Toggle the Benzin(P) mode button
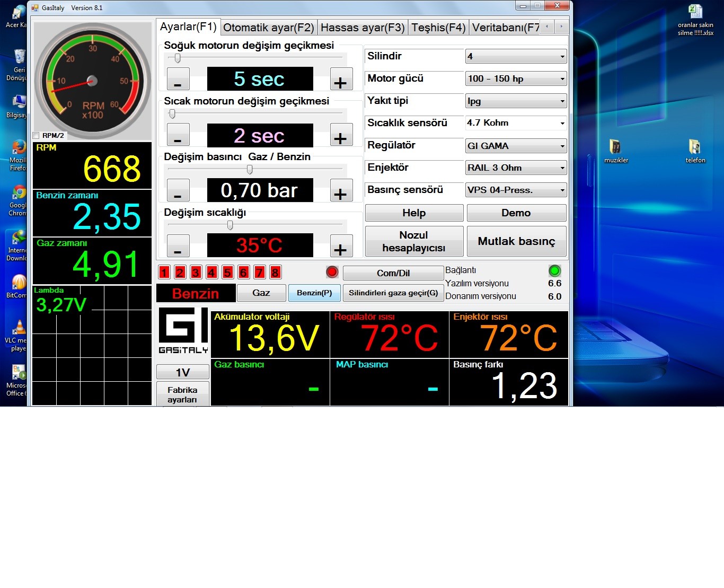The height and width of the screenshot is (588, 724). coord(314,293)
